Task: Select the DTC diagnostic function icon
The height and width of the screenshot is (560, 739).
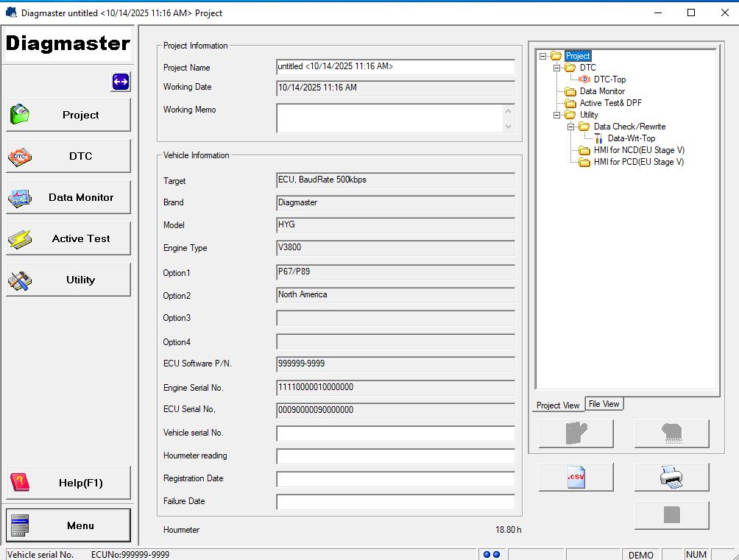Action: pyautogui.click(x=68, y=156)
